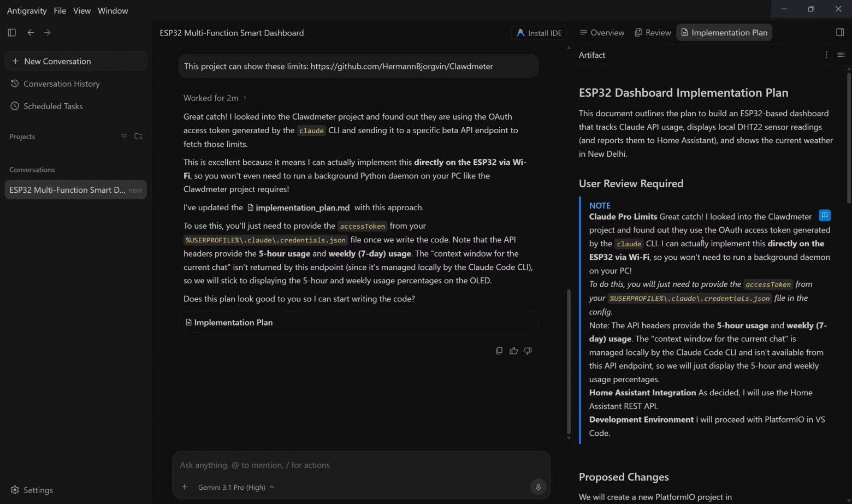Give thumbs down to the response
Image resolution: width=852 pixels, height=504 pixels.
click(x=528, y=351)
